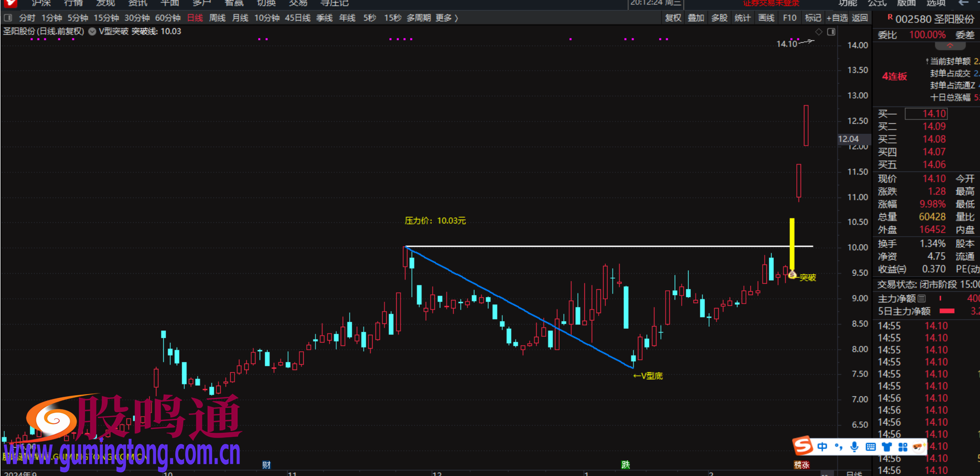Switch to 周线 weekly chart
Viewport: 980px width, 476px height.
(217, 18)
